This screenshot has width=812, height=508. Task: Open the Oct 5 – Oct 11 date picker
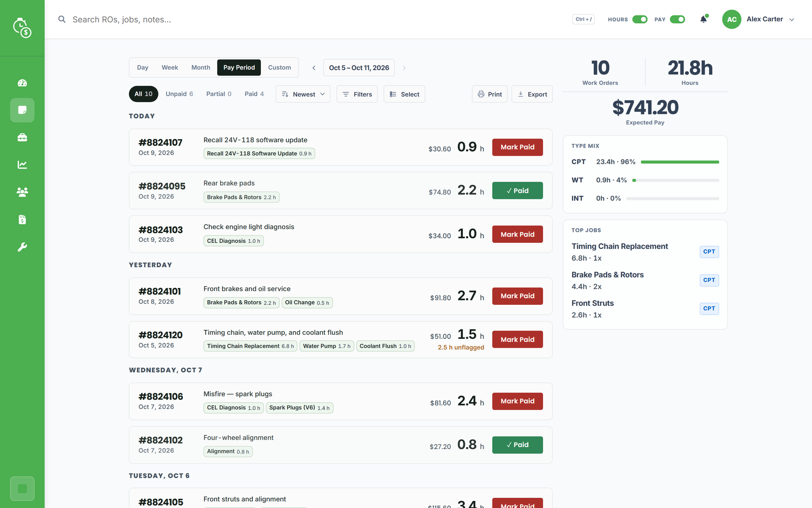click(359, 68)
